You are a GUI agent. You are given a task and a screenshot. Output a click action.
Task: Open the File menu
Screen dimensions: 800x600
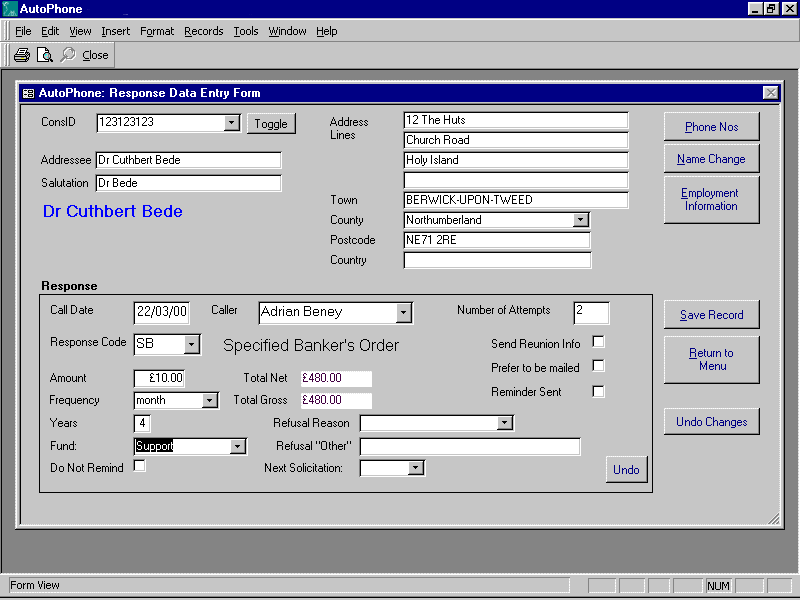23,31
